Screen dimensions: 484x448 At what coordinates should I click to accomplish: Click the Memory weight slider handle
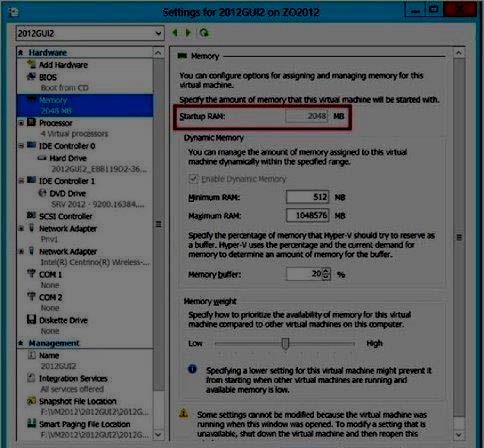tap(285, 344)
